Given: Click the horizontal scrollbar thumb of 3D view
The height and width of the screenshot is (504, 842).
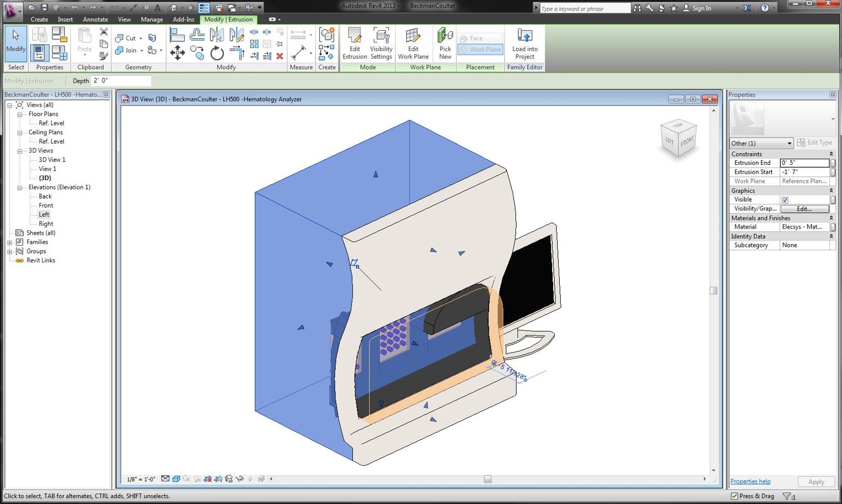Looking at the screenshot, I should coord(488,479).
